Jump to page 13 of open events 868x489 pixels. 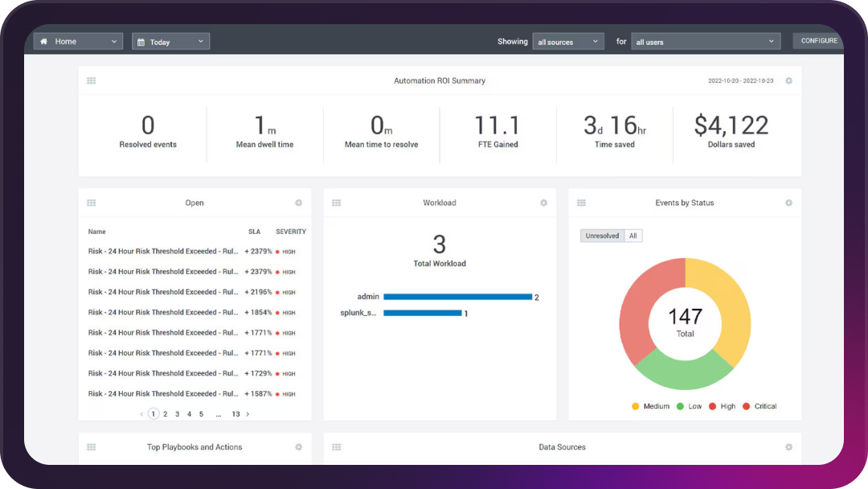click(235, 414)
